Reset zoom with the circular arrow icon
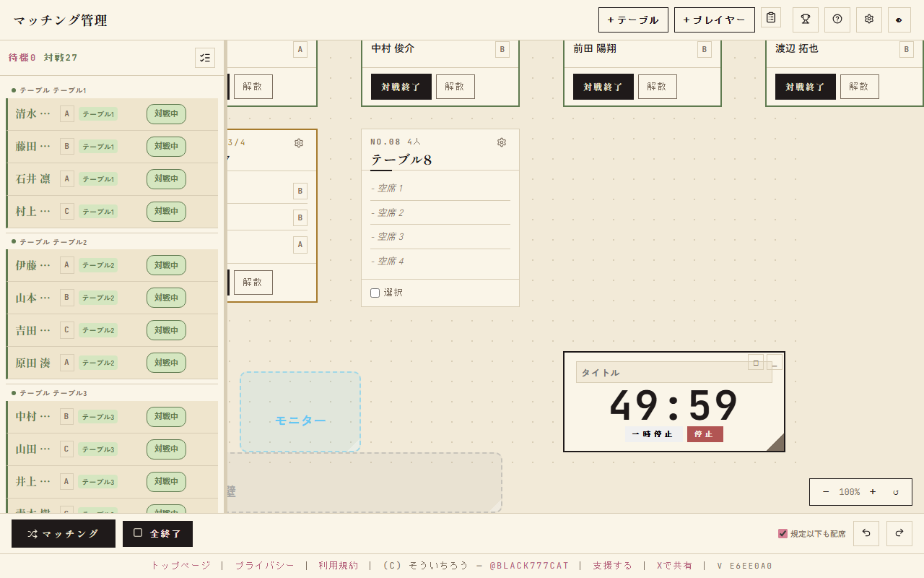The height and width of the screenshot is (578, 924). (896, 492)
